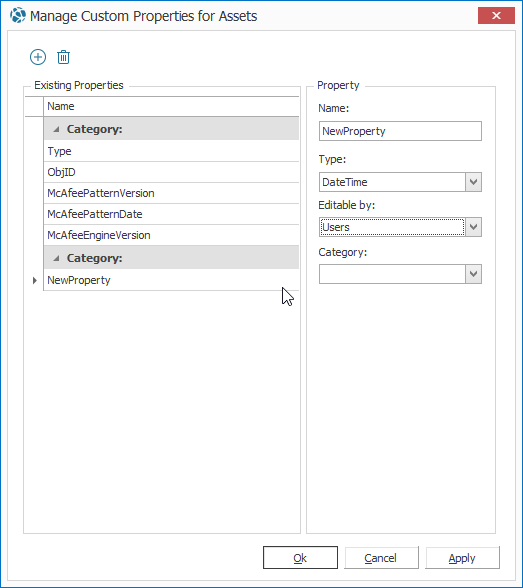
Task: Select the McAfeePatternDate property row
Action: (171, 214)
